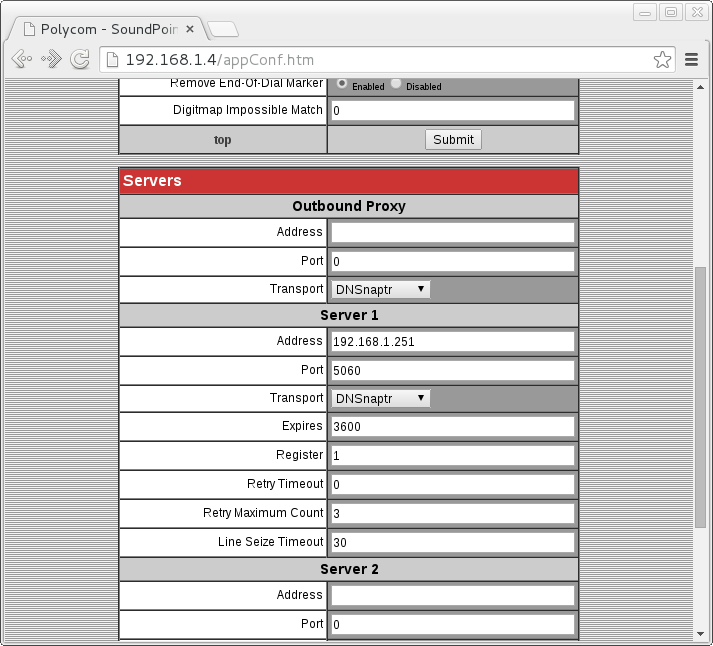Click the Server 1 Address field
Image resolution: width=713 pixels, height=646 pixels.
click(x=453, y=341)
